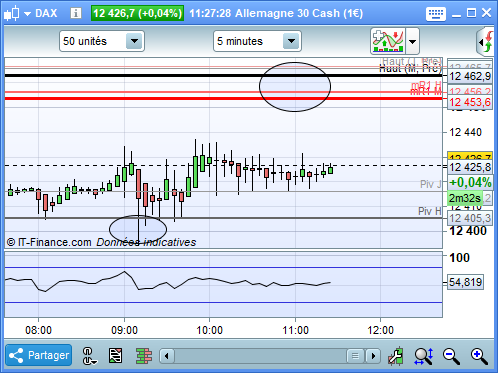Expand the 5 minutes timeframe dropdown
This screenshot has width=498, height=373.
pyautogui.click(x=291, y=41)
